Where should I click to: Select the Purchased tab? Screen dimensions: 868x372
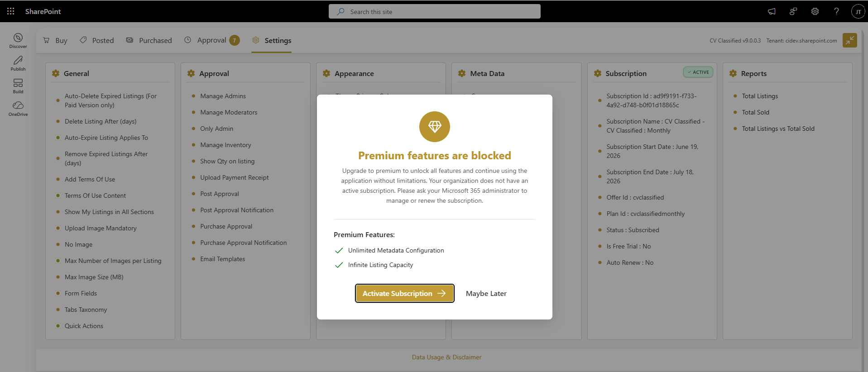(x=149, y=40)
